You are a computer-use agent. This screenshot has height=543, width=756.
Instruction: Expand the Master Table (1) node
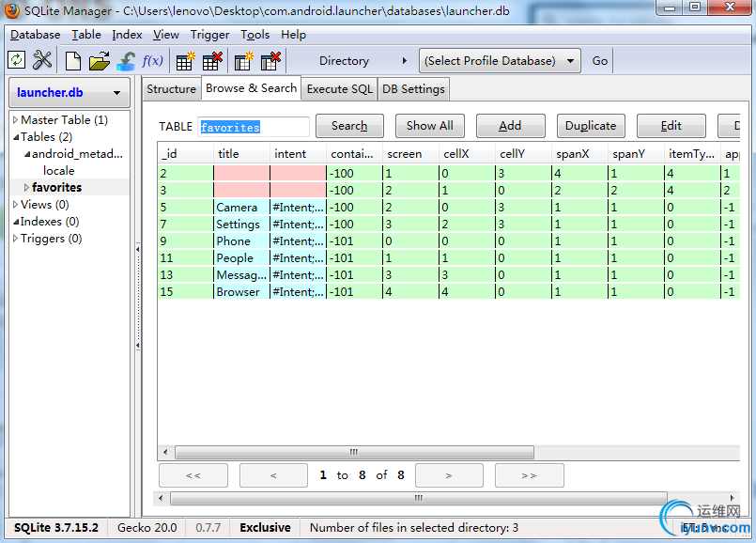[x=15, y=119]
